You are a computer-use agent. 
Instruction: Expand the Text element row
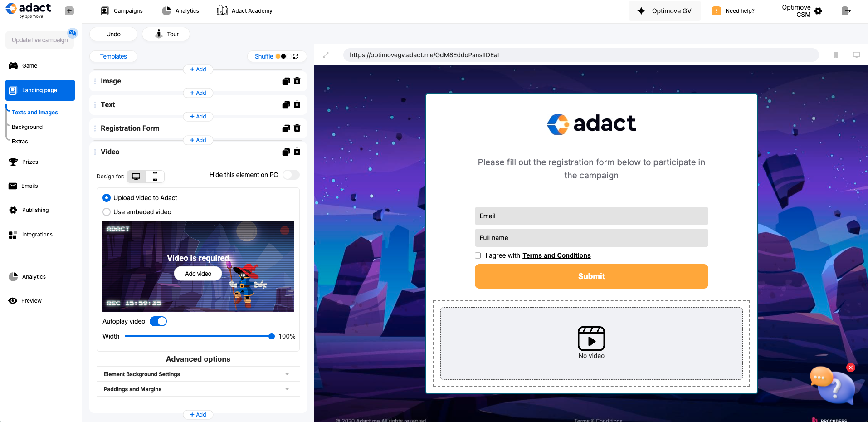[x=198, y=105]
